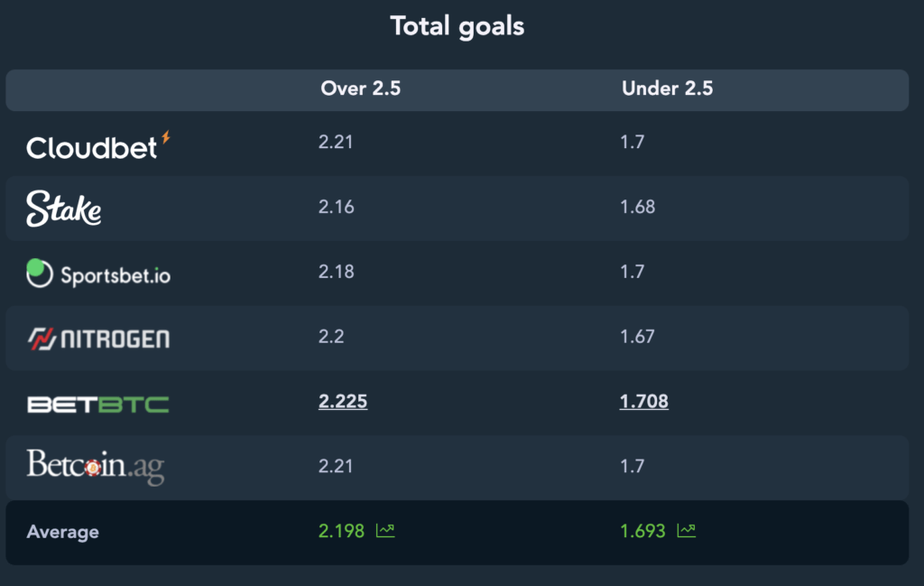Click the underlined 1.708 BetBTC odds
Image resolution: width=924 pixels, height=586 pixels.
[644, 402]
